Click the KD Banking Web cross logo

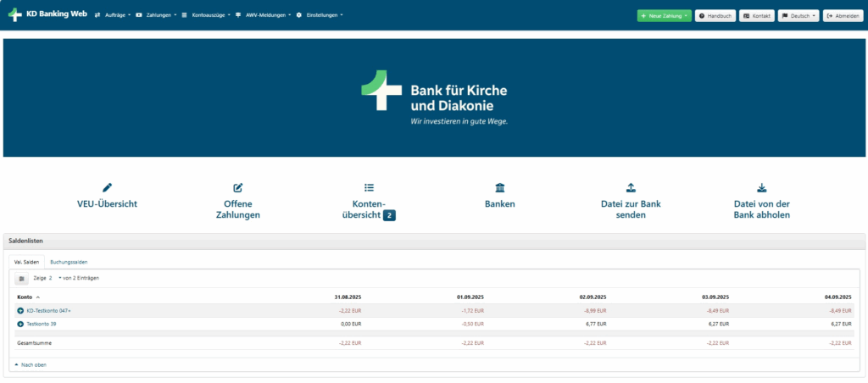[x=15, y=15]
